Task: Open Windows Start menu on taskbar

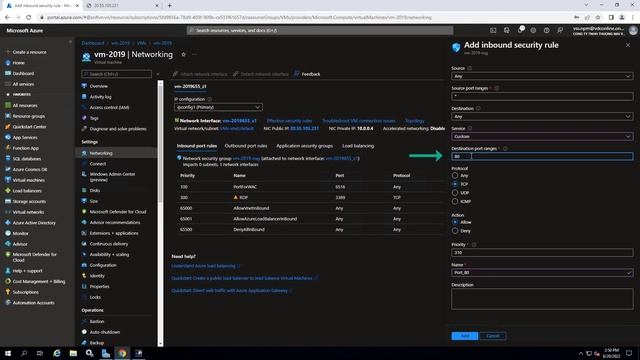Action: [x=8, y=353]
